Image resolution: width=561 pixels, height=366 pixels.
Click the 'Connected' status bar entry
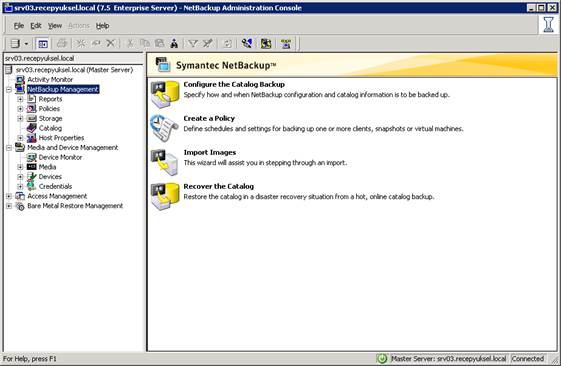click(528, 358)
